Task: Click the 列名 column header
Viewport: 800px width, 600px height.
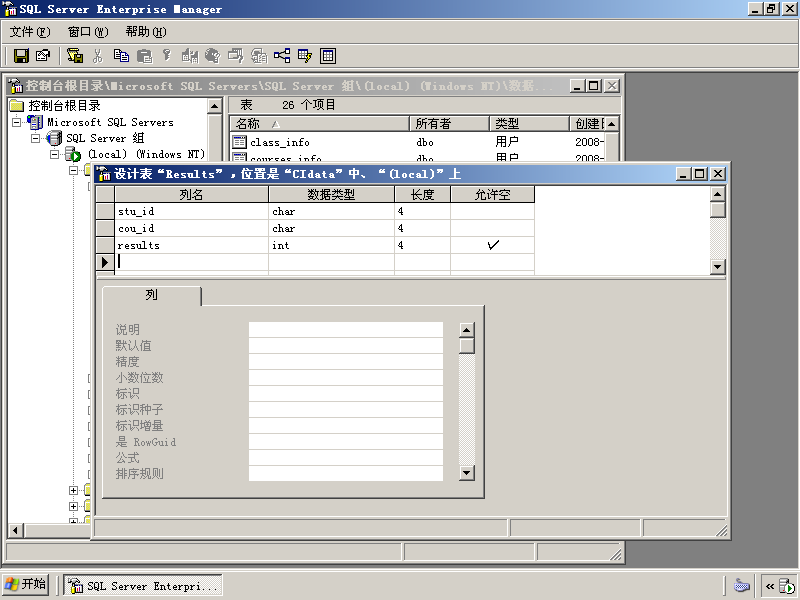Action: pyautogui.click(x=191, y=194)
